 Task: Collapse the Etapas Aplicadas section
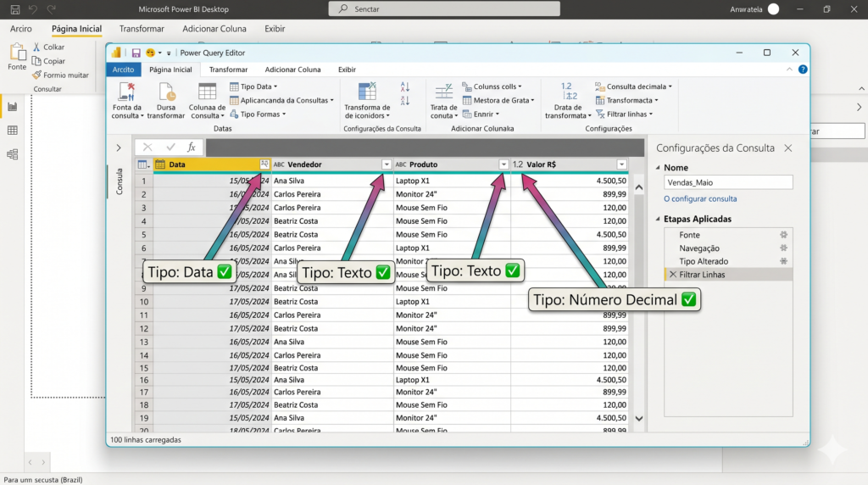click(x=658, y=220)
